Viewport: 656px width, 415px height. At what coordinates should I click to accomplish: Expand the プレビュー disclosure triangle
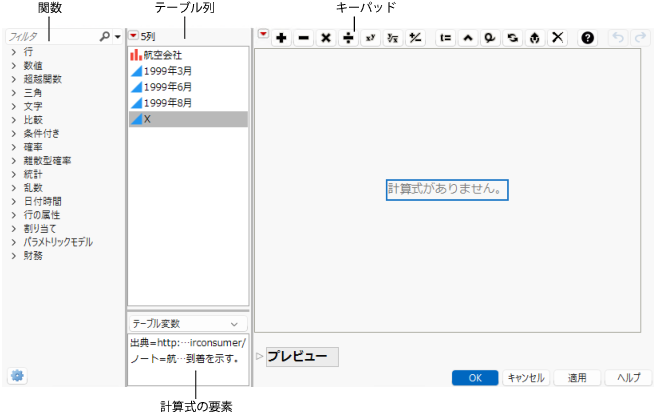click(259, 356)
